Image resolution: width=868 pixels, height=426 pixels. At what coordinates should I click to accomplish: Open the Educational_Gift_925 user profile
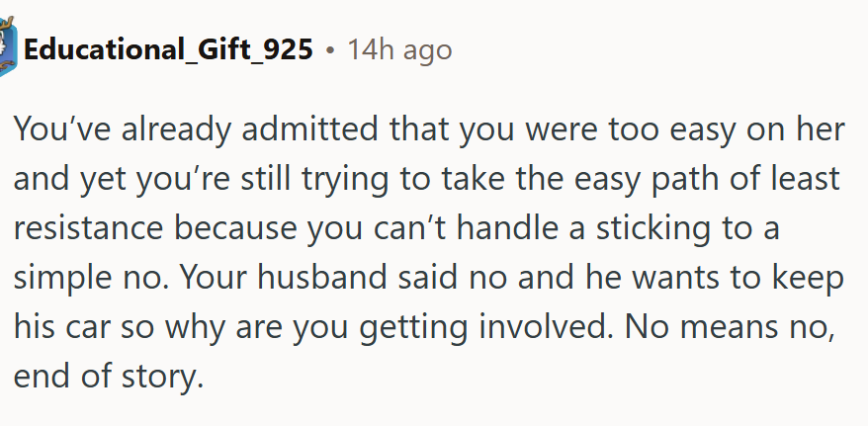click(169, 48)
